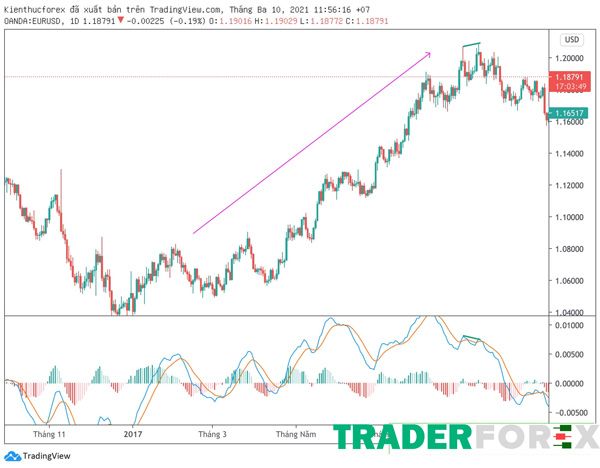This screenshot has height=468, width=600.
Task: Click the low price value L:1.18772
Action: (321, 21)
